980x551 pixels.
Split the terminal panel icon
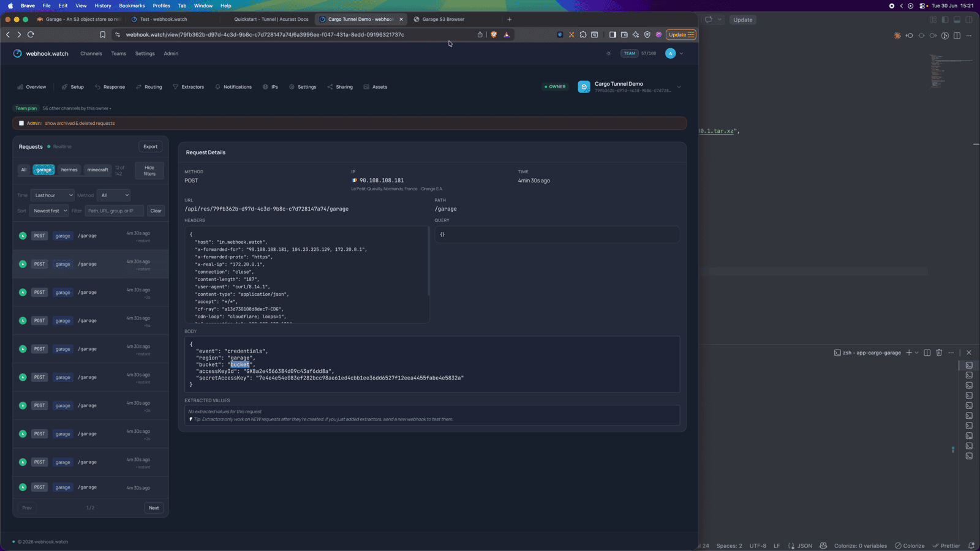coord(927,353)
